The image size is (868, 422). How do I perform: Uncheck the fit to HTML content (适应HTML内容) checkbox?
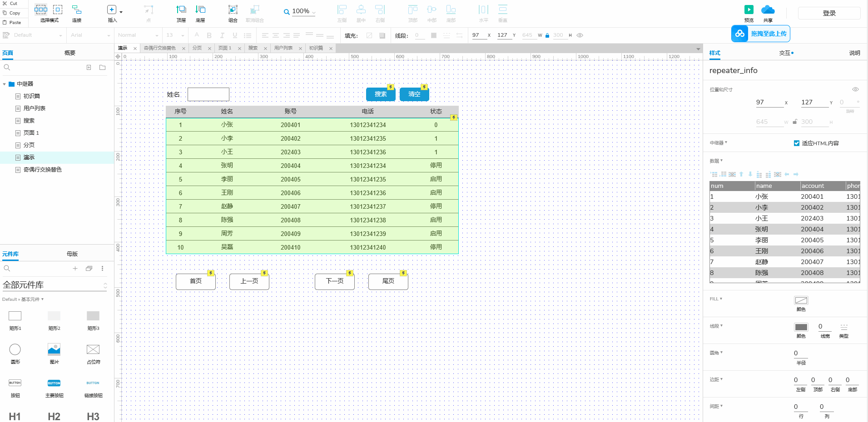point(797,143)
